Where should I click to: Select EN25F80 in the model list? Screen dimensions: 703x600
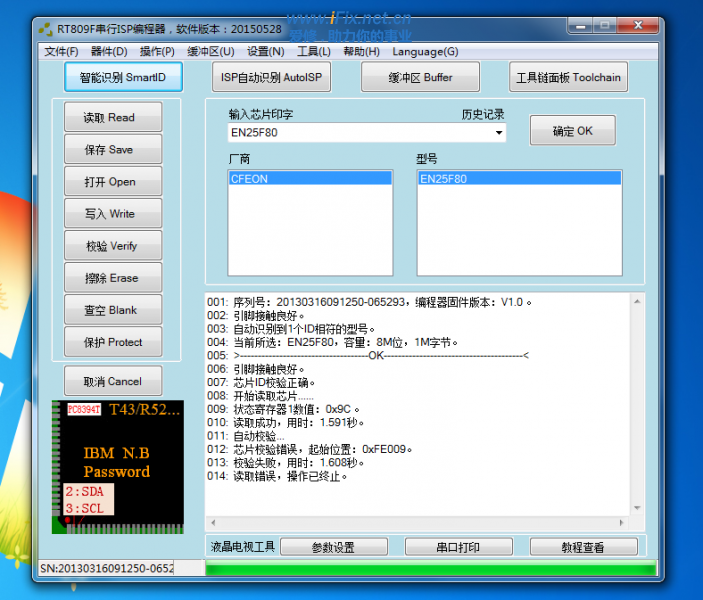520,178
